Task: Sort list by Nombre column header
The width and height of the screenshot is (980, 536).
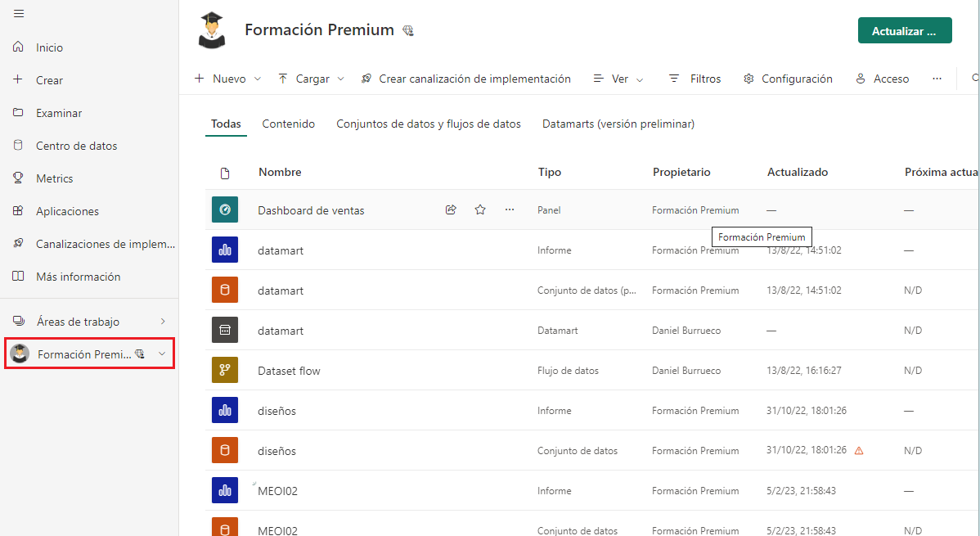Action: (280, 173)
